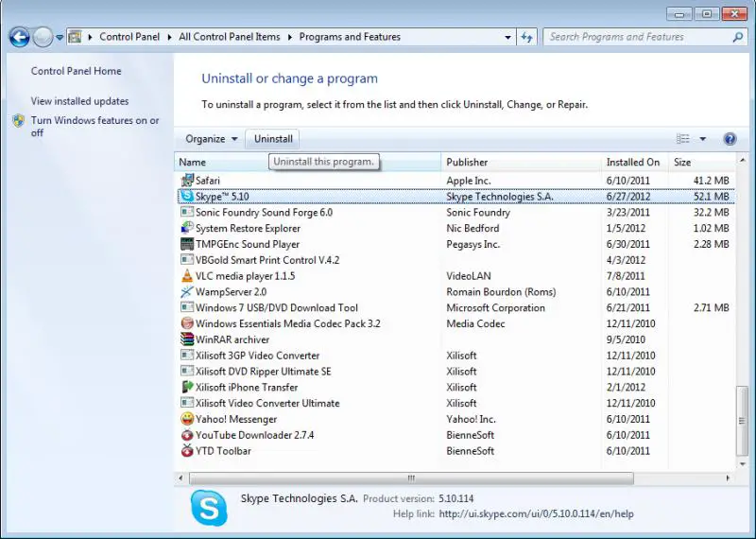Click product version 5.10.114 value
This screenshot has width=756, height=539.
click(x=456, y=498)
